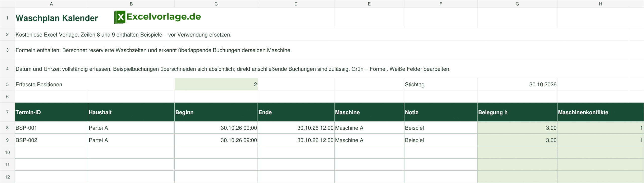Select the date cell 30.10.2026
644x183 pixels.
(517, 84)
